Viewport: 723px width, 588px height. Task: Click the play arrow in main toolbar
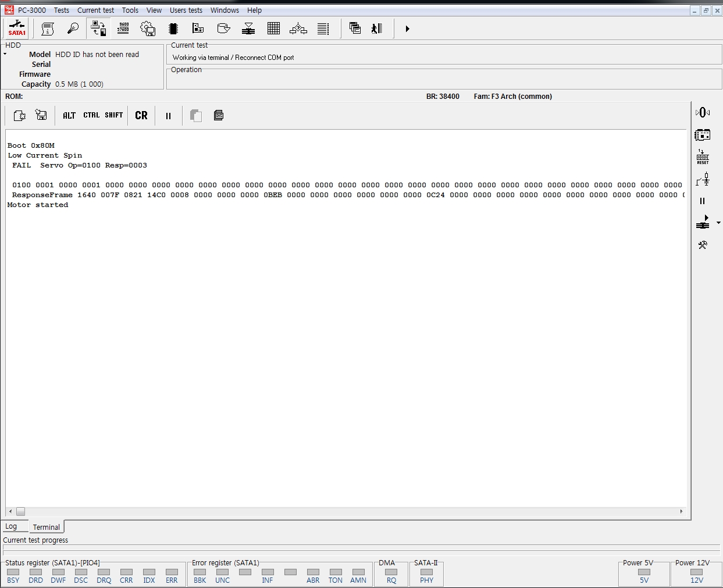(x=407, y=28)
